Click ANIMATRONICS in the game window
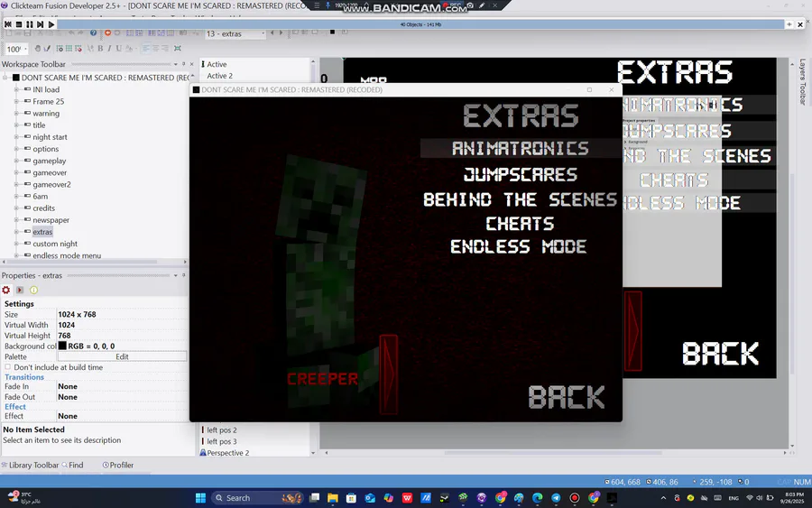This screenshot has height=508, width=812. click(x=521, y=149)
